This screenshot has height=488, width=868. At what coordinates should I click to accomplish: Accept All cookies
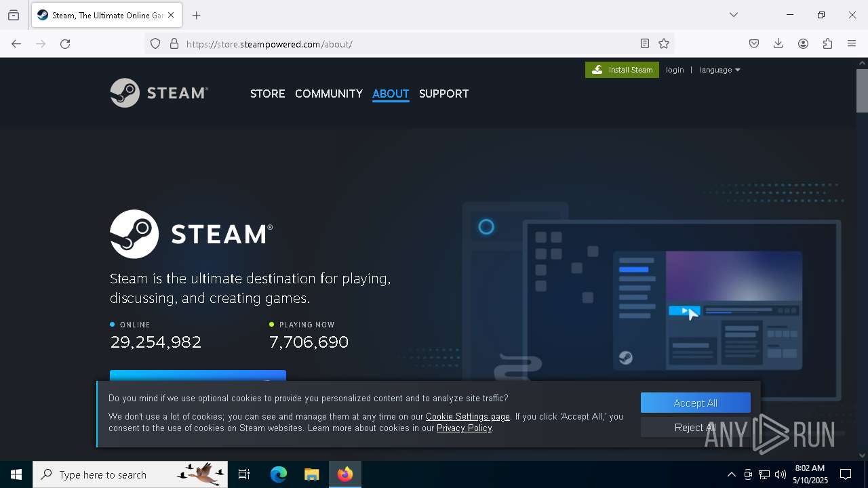(x=696, y=403)
